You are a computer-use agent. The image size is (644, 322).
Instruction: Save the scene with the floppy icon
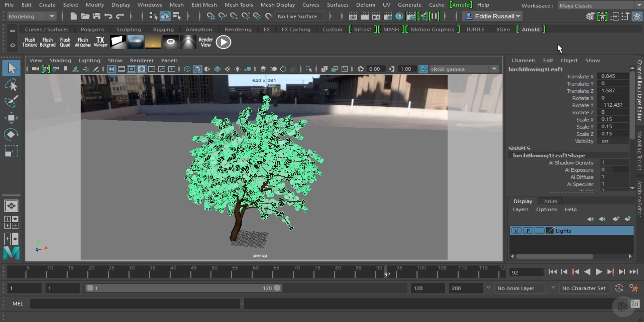[x=97, y=16]
